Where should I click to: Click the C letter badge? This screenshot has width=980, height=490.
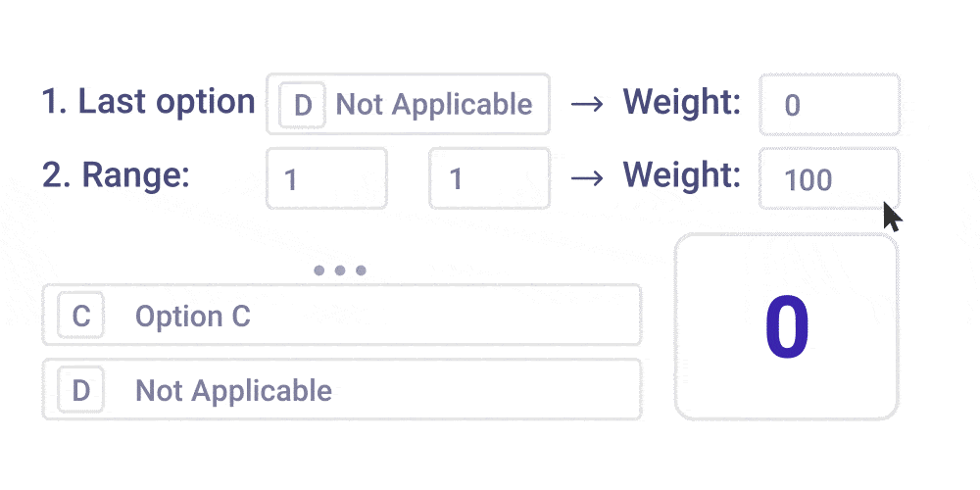click(x=81, y=316)
